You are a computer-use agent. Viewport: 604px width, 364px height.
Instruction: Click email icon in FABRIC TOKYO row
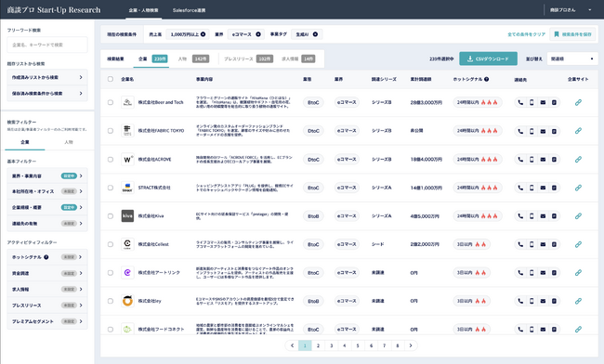[x=543, y=131]
